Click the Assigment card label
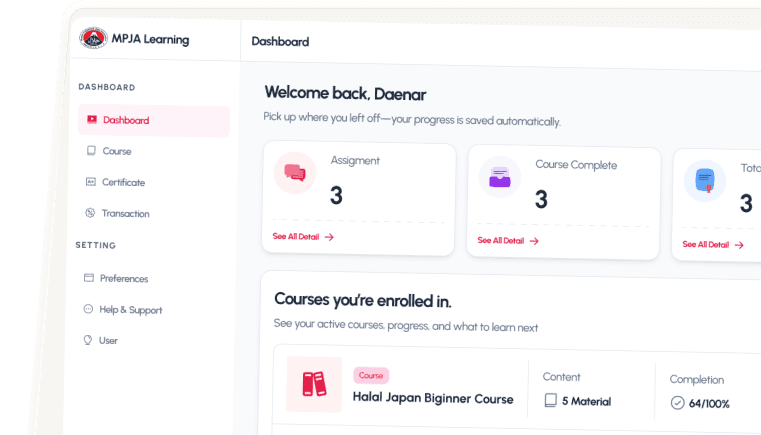761x435 pixels. pyautogui.click(x=355, y=161)
